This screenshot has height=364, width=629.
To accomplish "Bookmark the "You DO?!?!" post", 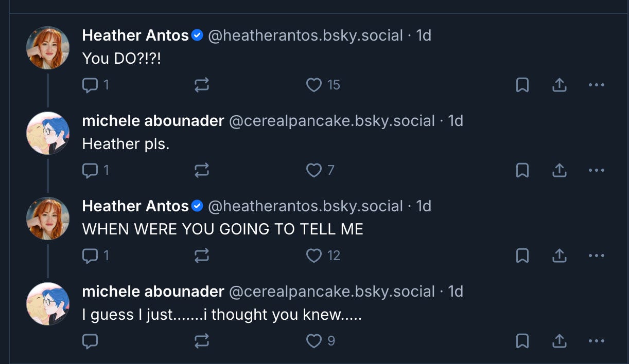I will (x=522, y=85).
